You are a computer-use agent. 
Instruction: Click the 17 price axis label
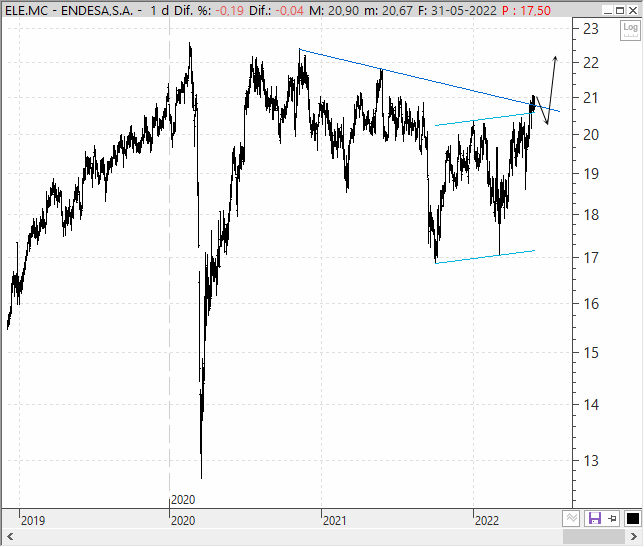point(591,258)
